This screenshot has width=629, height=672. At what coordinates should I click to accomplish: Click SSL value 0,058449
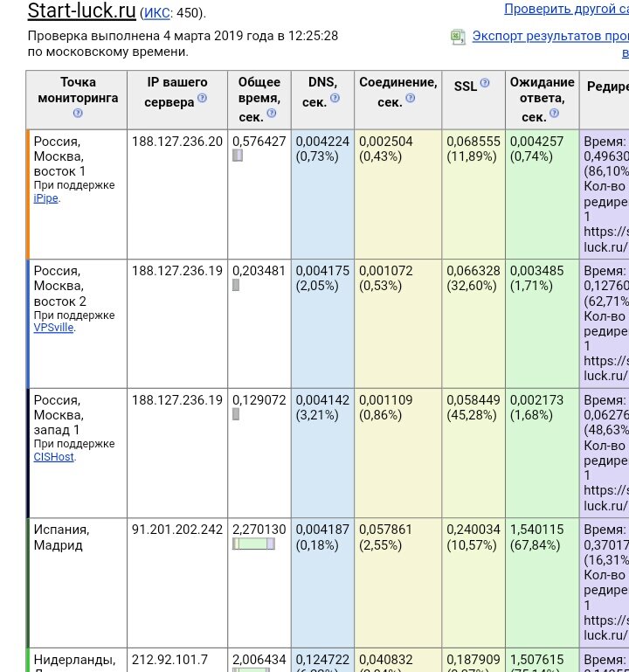pyautogui.click(x=473, y=400)
